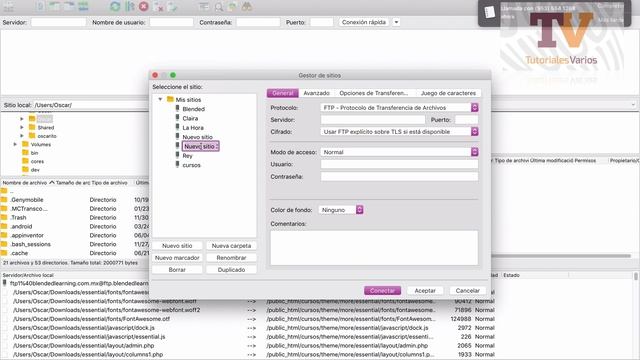Click the remote panel horizontal scrollbar
The image size is (640, 360).
click(561, 256)
